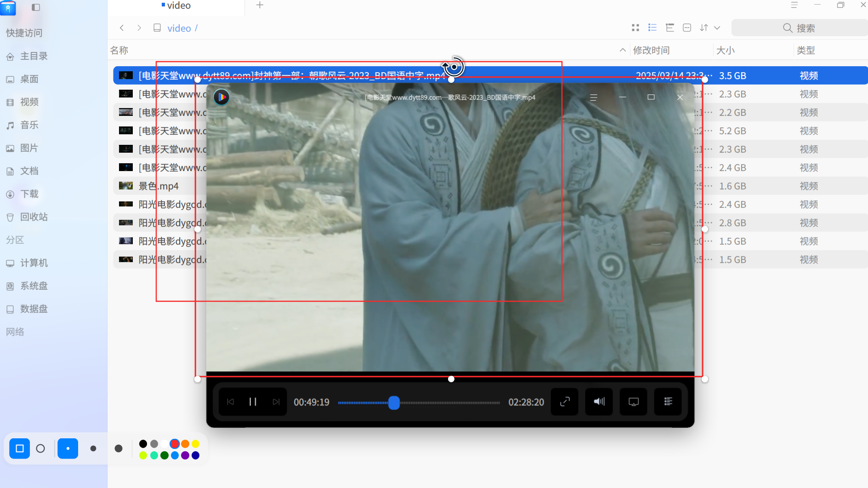The height and width of the screenshot is (488, 868).
Task: Pick the dark green color swatch
Action: (x=165, y=455)
